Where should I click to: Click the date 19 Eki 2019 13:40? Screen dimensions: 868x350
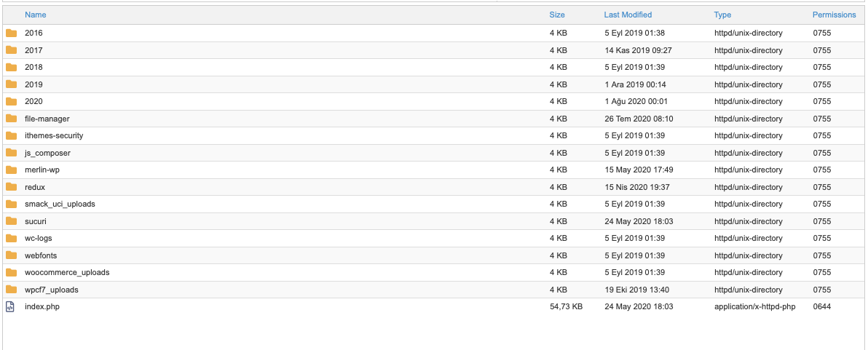pos(636,290)
